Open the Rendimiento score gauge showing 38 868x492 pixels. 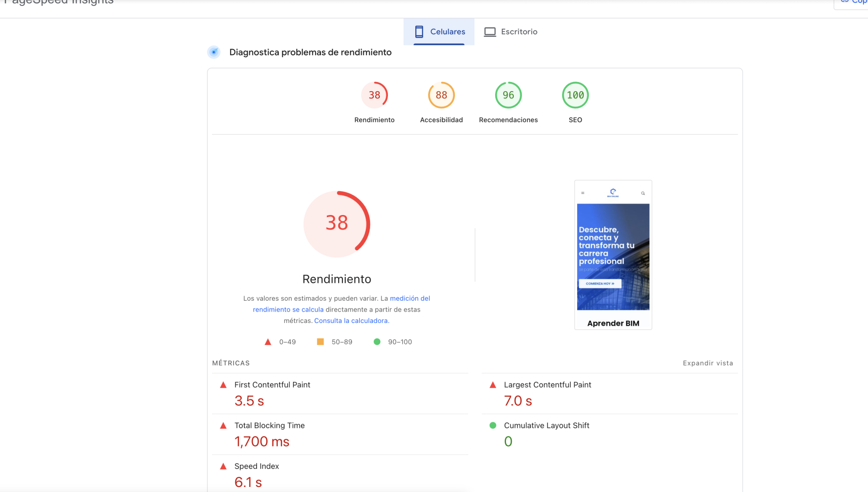(374, 95)
